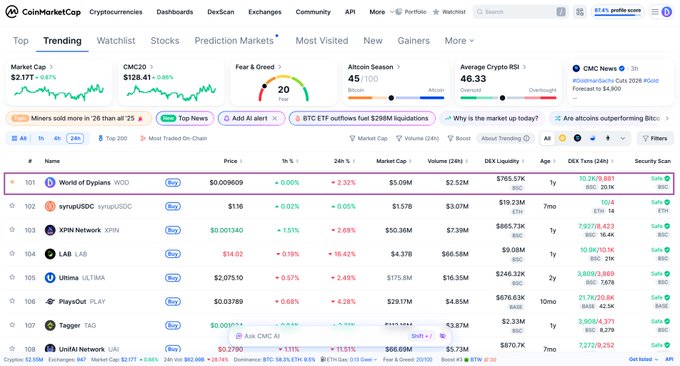Expand the Altcoin Season widget arrow

[399, 67]
